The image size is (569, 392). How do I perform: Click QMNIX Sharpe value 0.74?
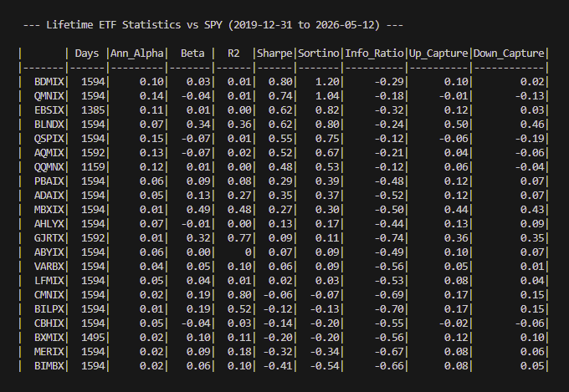[x=280, y=96]
